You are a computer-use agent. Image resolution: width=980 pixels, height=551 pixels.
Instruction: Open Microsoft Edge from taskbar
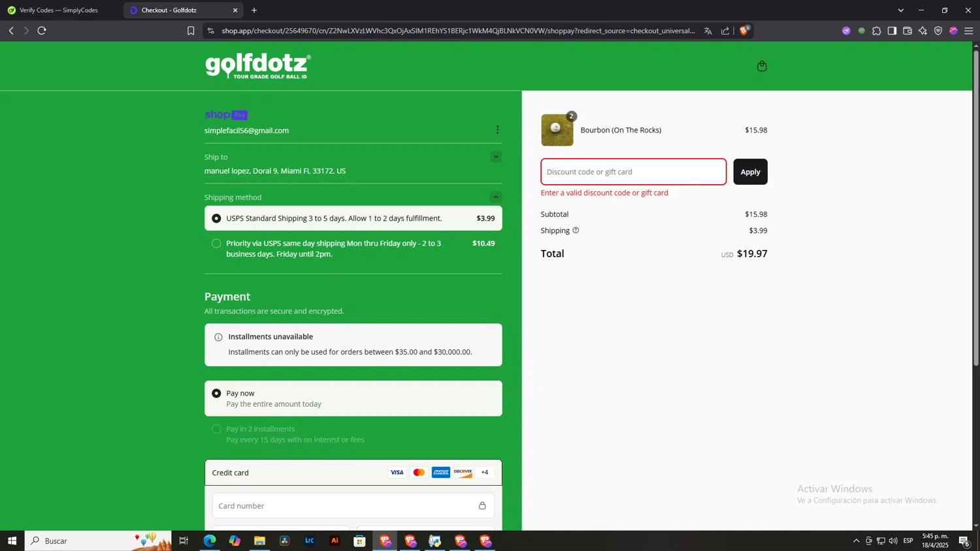pos(209,541)
